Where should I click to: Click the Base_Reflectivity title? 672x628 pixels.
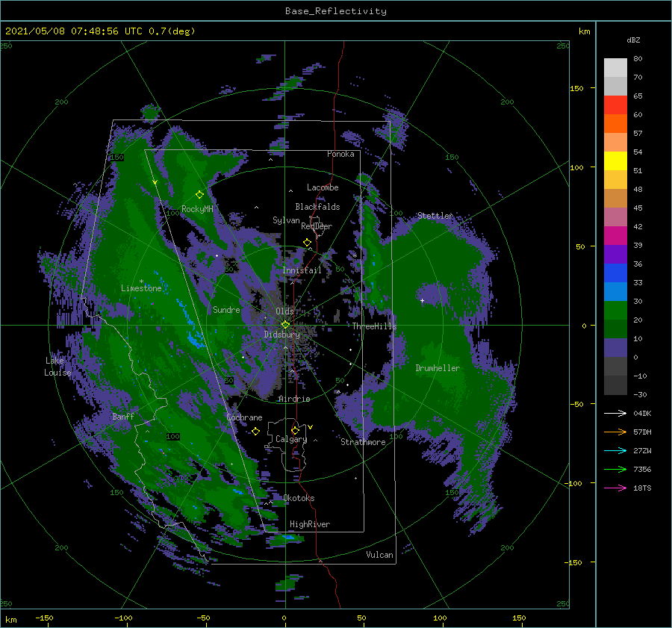tap(336, 11)
